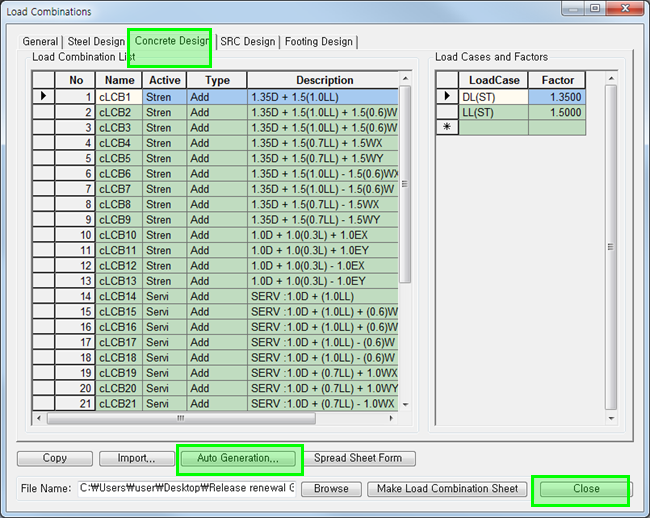Image resolution: width=650 pixels, height=518 pixels.
Task: Click the Active cell of cLCB3
Action: 165,128
